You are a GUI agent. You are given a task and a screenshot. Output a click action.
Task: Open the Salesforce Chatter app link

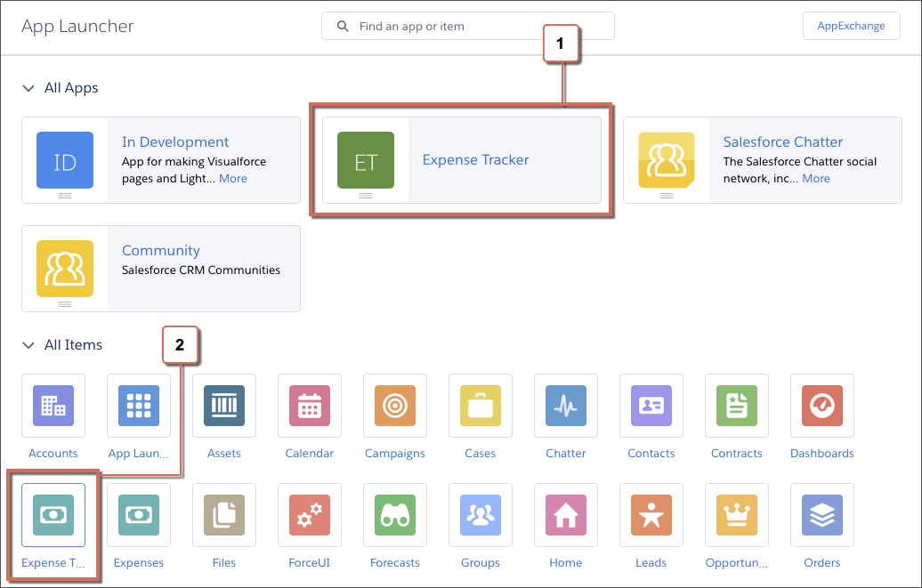782,141
